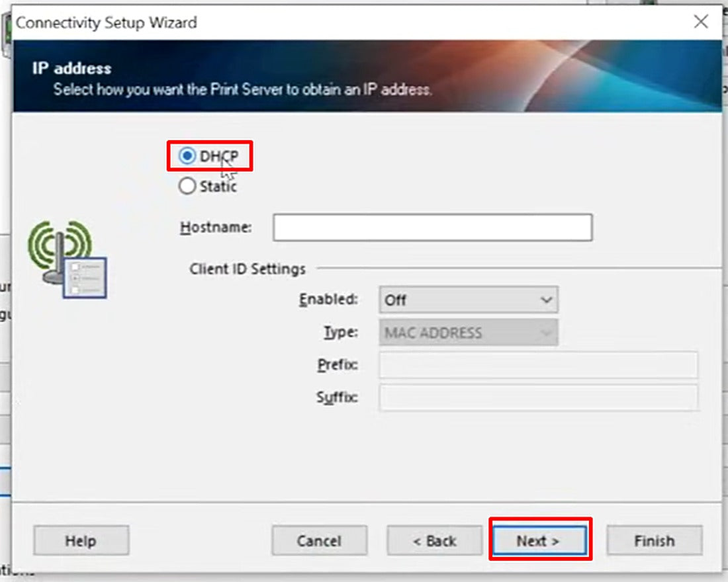Click the IP address heading text
Screen dimensions: 728x582
coord(72,68)
